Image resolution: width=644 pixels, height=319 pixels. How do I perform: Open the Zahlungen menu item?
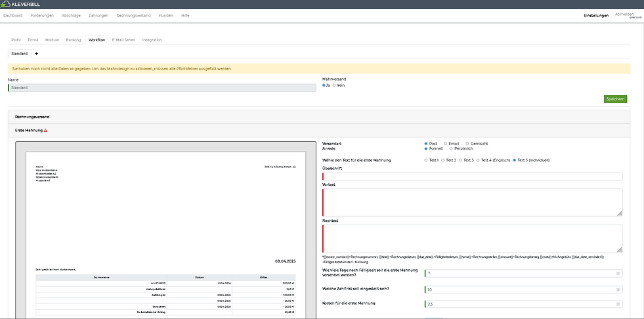click(x=98, y=16)
